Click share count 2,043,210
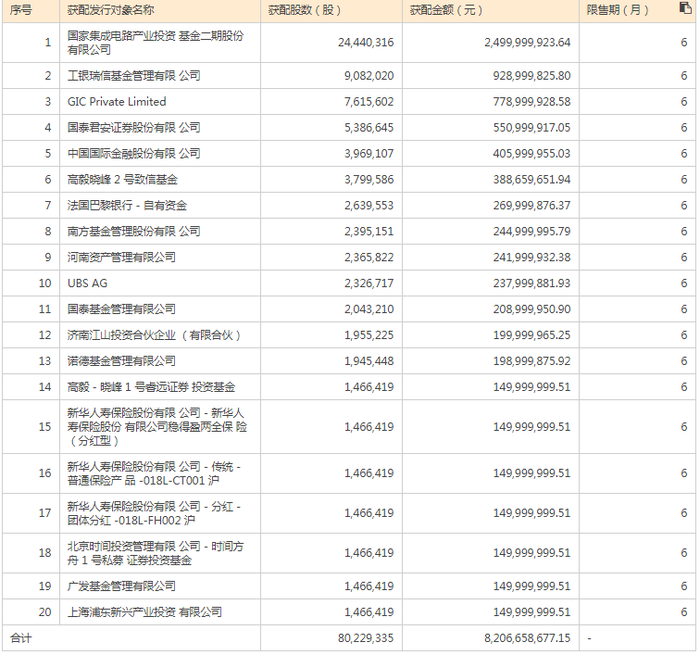700x655 pixels. click(369, 309)
